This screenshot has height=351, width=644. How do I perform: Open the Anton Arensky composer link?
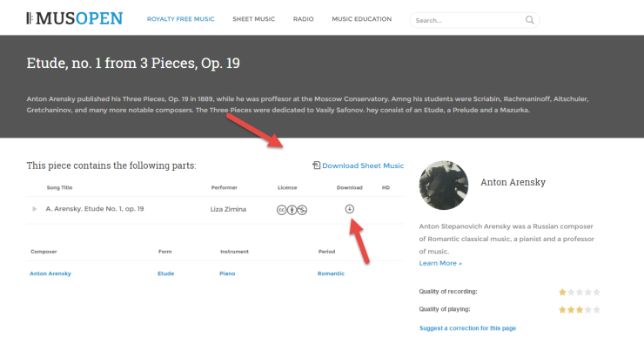50,273
